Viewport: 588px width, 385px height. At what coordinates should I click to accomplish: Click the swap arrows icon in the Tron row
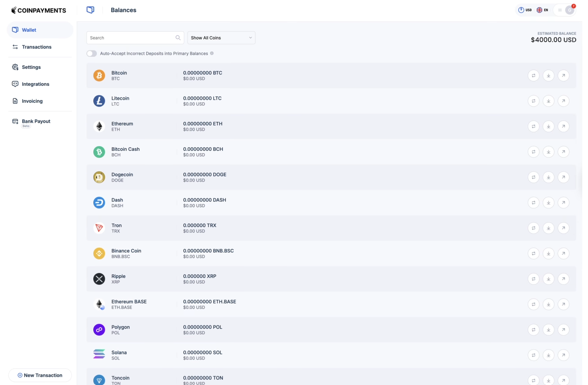pos(534,228)
